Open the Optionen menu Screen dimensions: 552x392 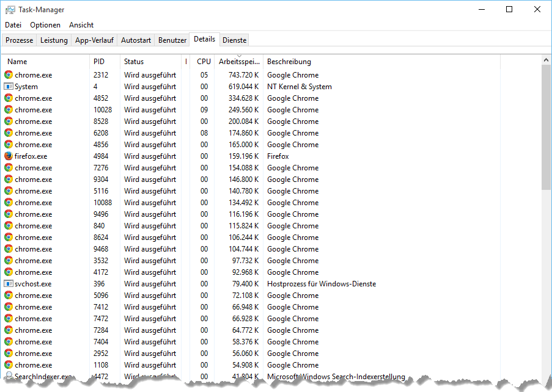[45, 25]
